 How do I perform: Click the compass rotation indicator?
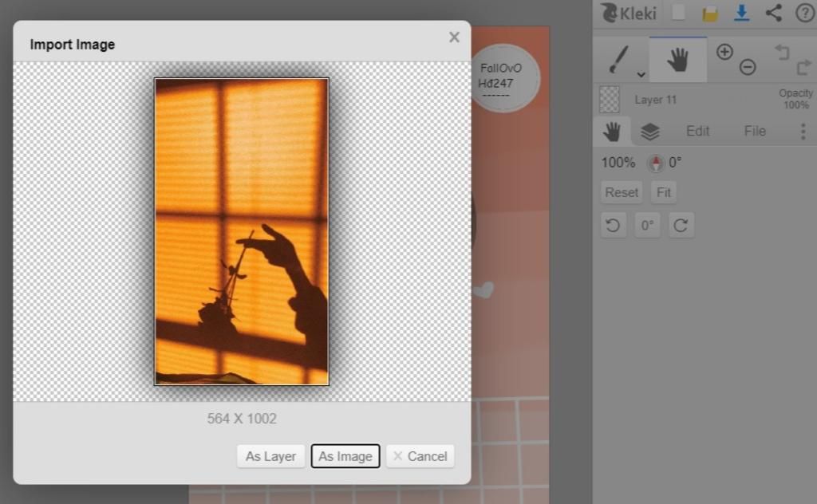point(656,163)
